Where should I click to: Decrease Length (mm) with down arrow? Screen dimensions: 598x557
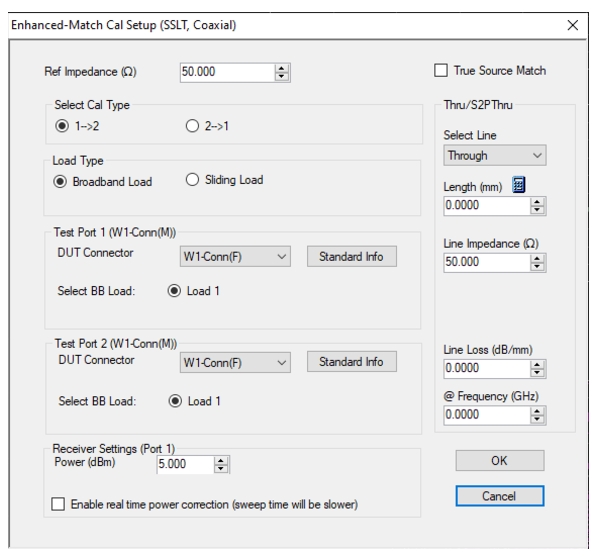pyautogui.click(x=537, y=210)
